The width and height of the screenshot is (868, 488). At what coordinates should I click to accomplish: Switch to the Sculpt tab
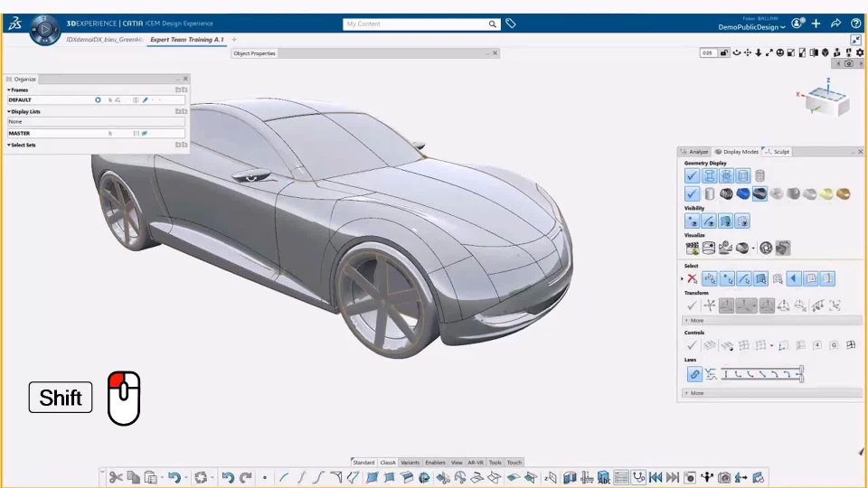780,152
